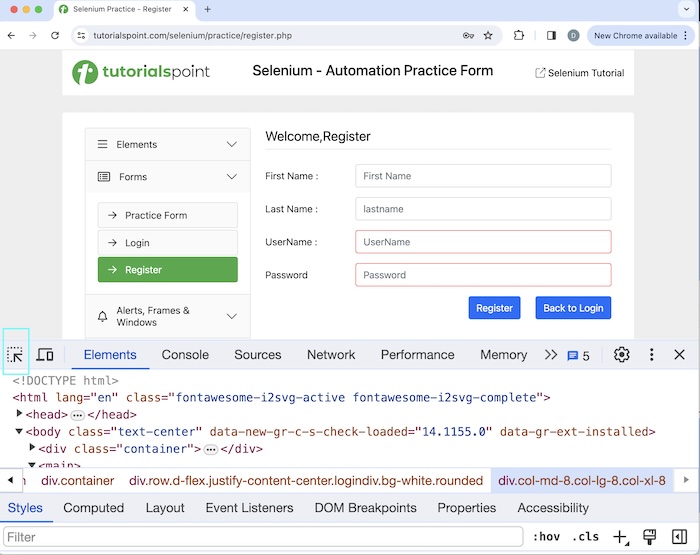
Task: Open new style rule plus icon
Action: point(620,537)
